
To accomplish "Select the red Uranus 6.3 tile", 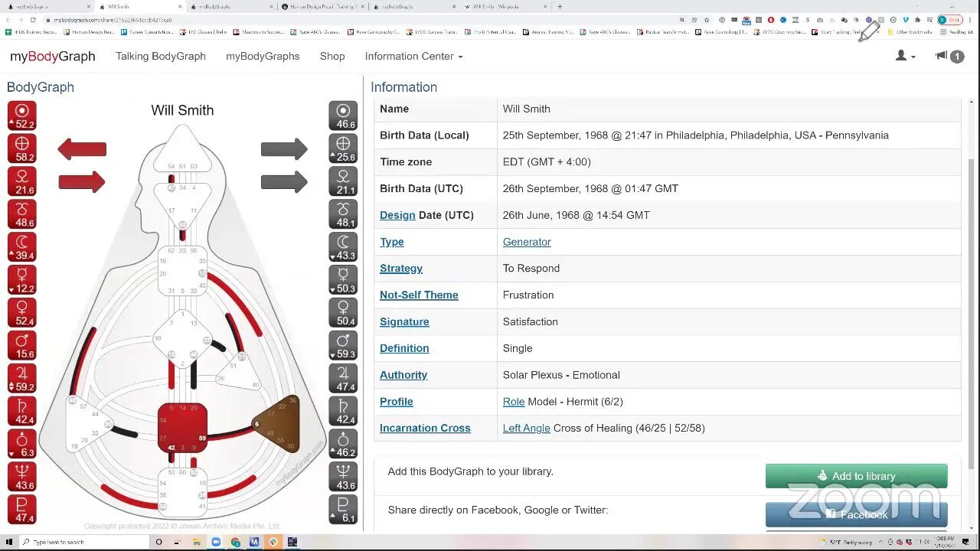I will coord(21,444).
